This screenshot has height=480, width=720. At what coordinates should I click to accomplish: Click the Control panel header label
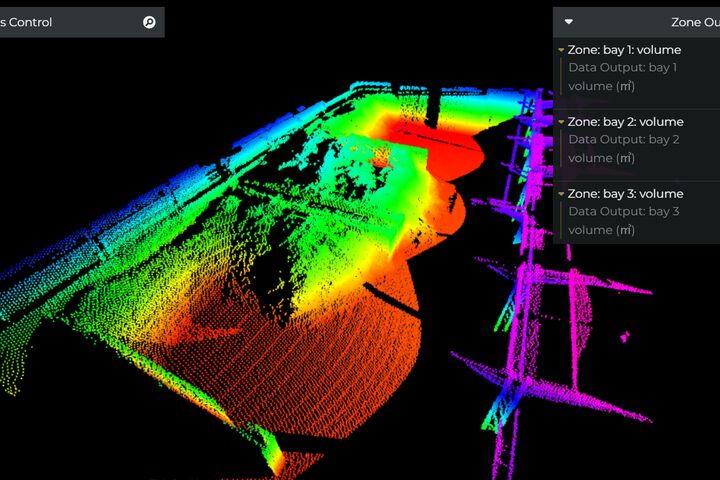point(26,22)
